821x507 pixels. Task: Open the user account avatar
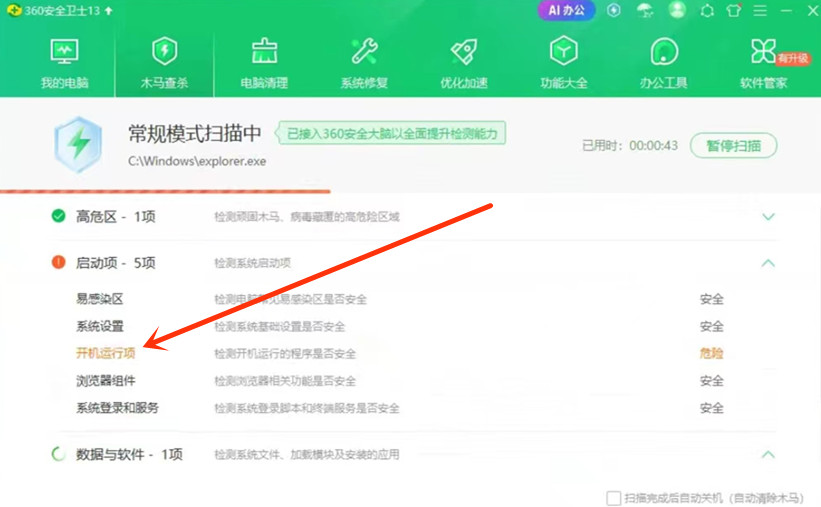676,10
